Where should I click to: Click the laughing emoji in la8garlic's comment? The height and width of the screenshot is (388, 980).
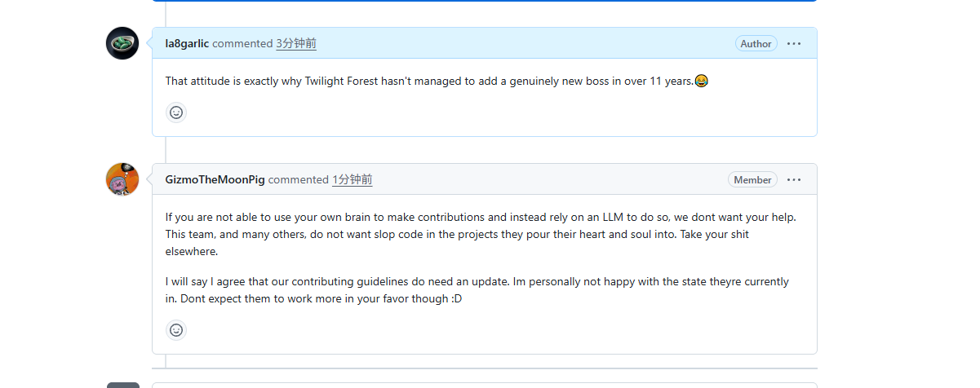(701, 81)
